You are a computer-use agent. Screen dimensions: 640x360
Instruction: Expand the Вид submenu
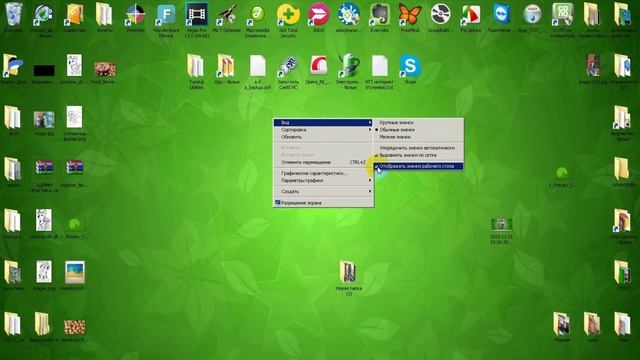[323, 122]
